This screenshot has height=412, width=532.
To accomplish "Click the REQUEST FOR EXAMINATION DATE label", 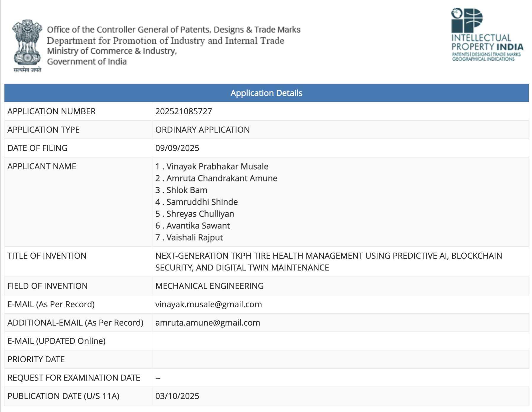I will coord(74,378).
